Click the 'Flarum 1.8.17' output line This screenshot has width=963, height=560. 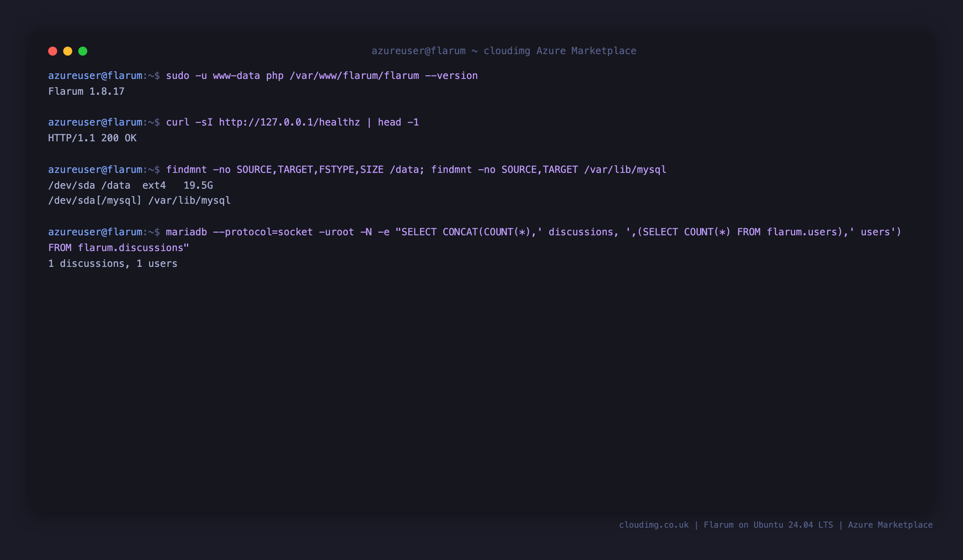pos(87,91)
